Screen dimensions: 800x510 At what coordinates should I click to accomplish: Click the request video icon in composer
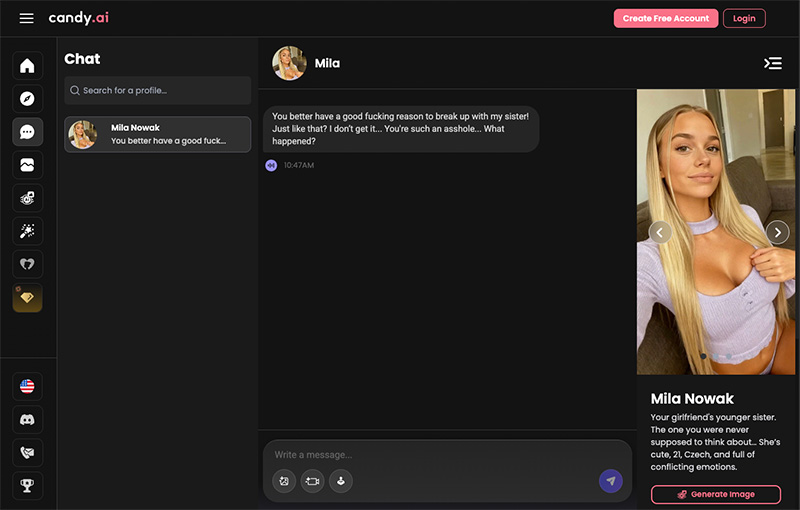[x=312, y=481]
